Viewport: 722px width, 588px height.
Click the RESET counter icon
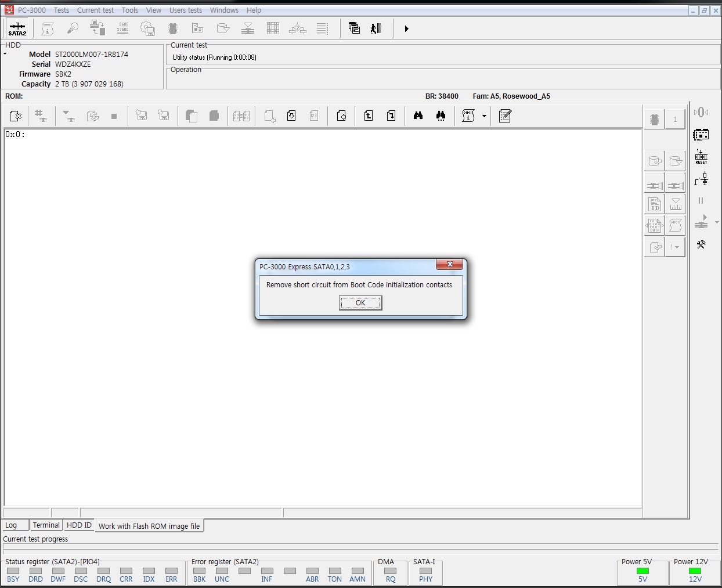coord(701,157)
